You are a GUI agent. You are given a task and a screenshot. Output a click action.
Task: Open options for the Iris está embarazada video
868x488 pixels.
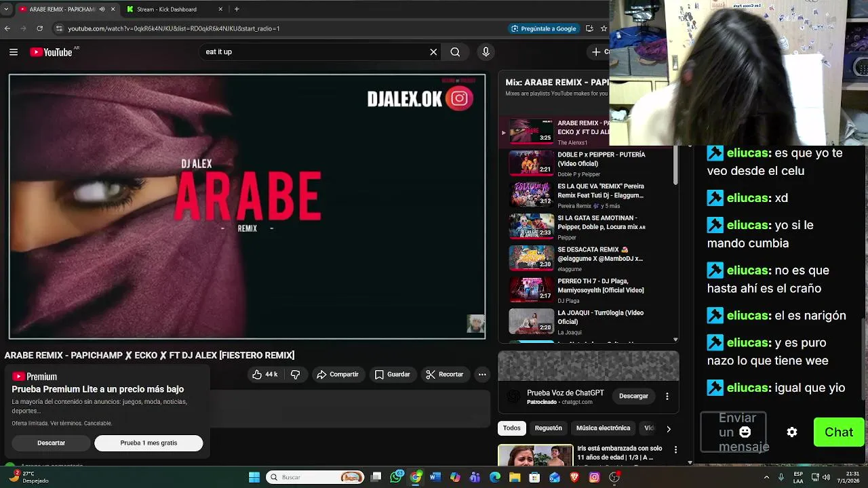point(675,449)
